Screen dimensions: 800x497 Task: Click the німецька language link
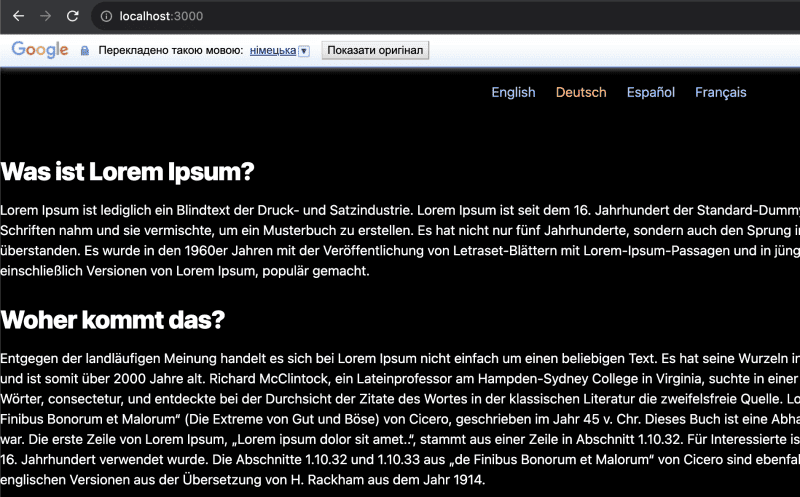click(272, 50)
